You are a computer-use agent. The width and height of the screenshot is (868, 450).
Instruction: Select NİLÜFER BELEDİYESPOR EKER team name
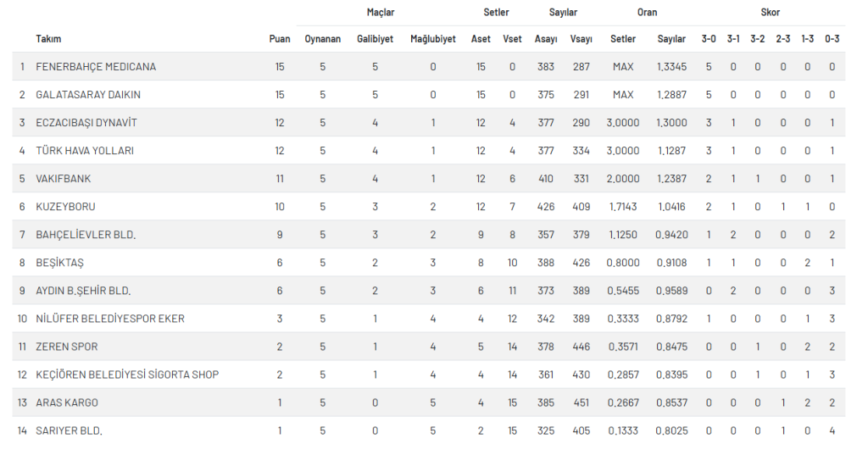(110, 319)
